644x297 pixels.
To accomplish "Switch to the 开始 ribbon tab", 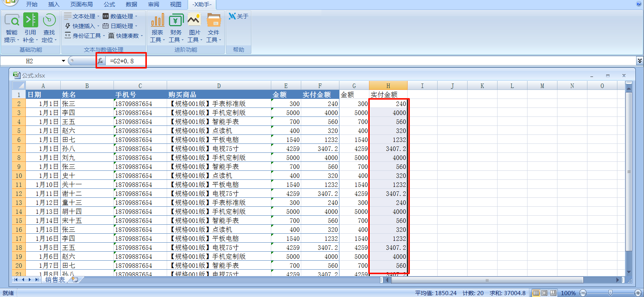I will (32, 4).
